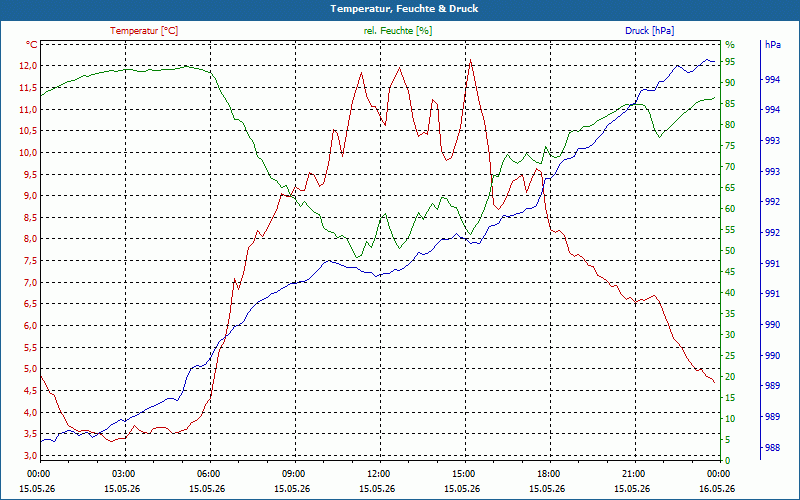Click the red temperature peak after 15:00
This screenshot has width=800, height=500.
pos(470,60)
